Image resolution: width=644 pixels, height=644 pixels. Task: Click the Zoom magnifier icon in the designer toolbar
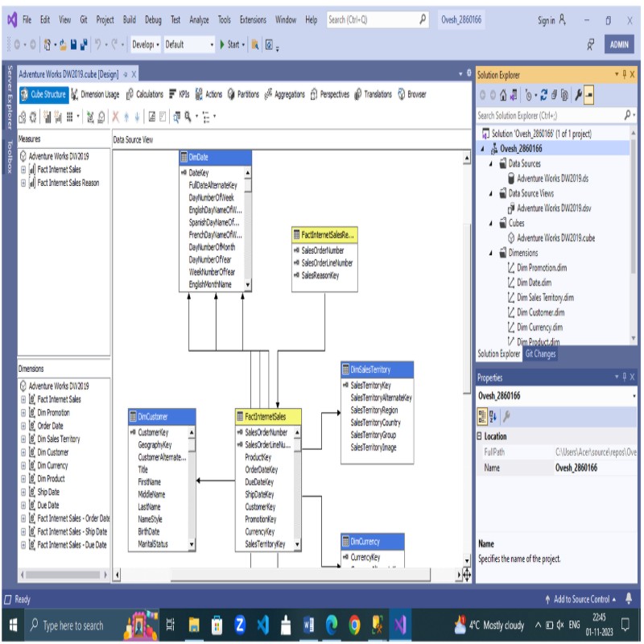[x=187, y=116]
